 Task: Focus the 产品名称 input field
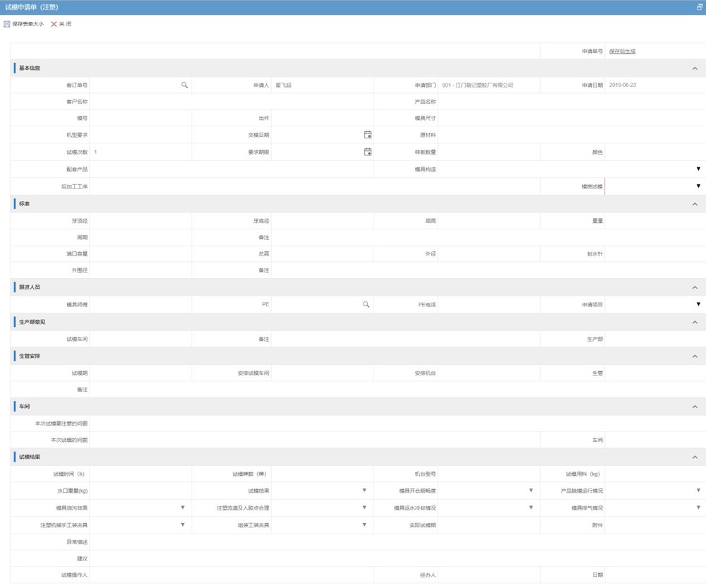tap(571, 102)
